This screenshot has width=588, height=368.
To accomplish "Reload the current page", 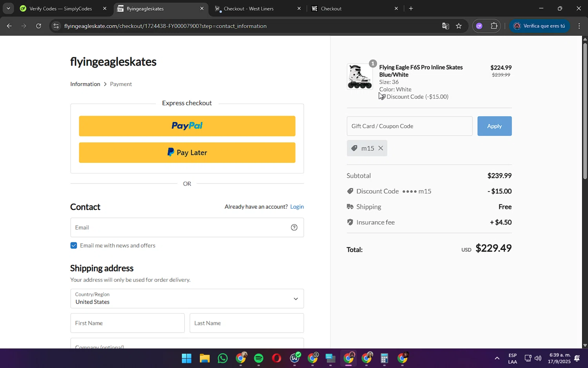I will [x=38, y=26].
